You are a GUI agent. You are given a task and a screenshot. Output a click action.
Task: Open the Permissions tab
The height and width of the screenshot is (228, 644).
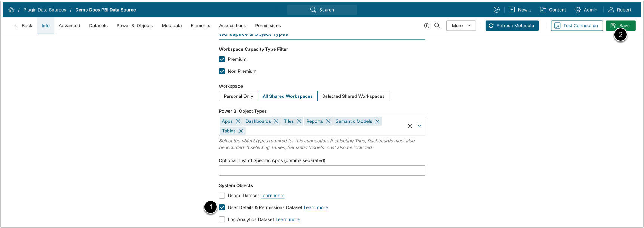pyautogui.click(x=268, y=26)
